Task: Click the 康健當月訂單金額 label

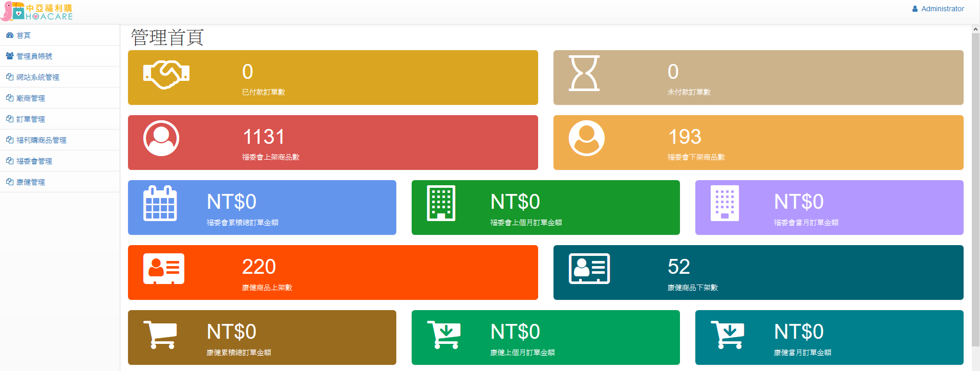Action: [x=803, y=353]
